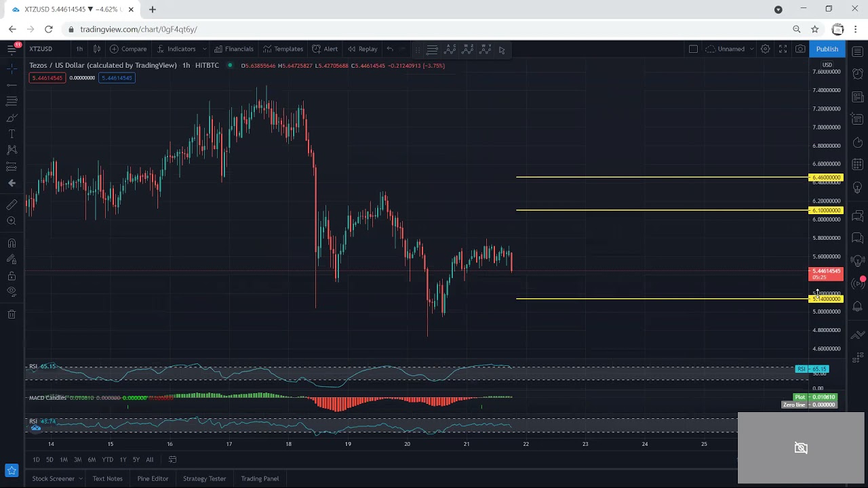Open the Calendar panel

(x=858, y=164)
